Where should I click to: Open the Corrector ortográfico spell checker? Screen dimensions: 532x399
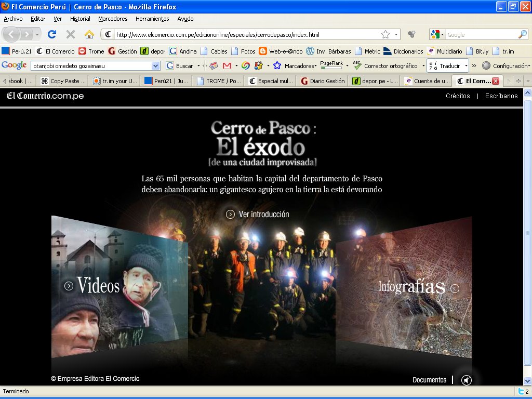(385, 66)
